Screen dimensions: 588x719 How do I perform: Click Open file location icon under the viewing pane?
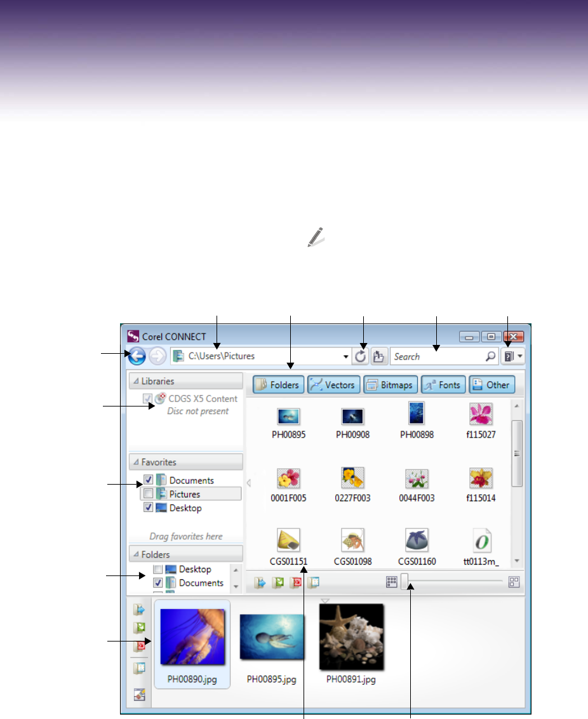(x=314, y=582)
